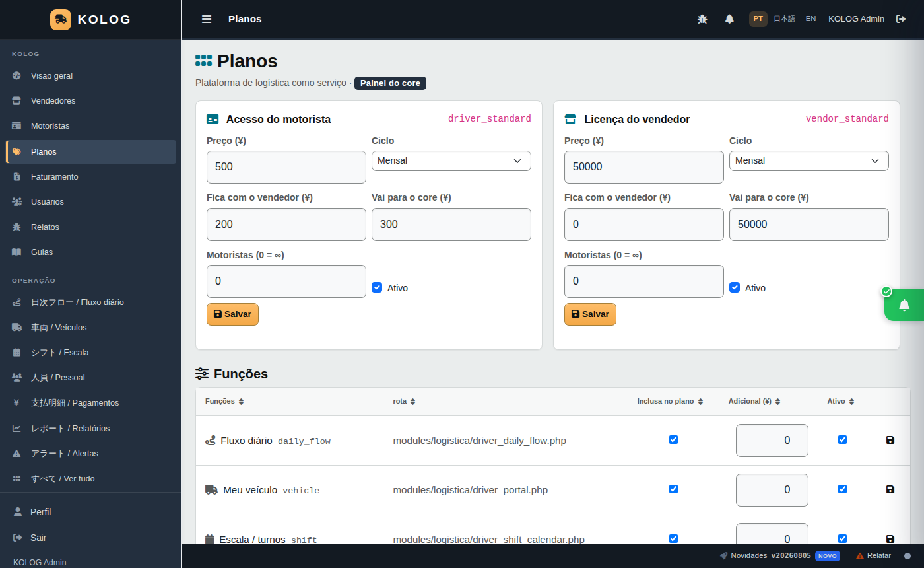This screenshot has height=568, width=924.
Task: Toggle Ativo checkbox for Fluxo diário row
Action: point(842,439)
